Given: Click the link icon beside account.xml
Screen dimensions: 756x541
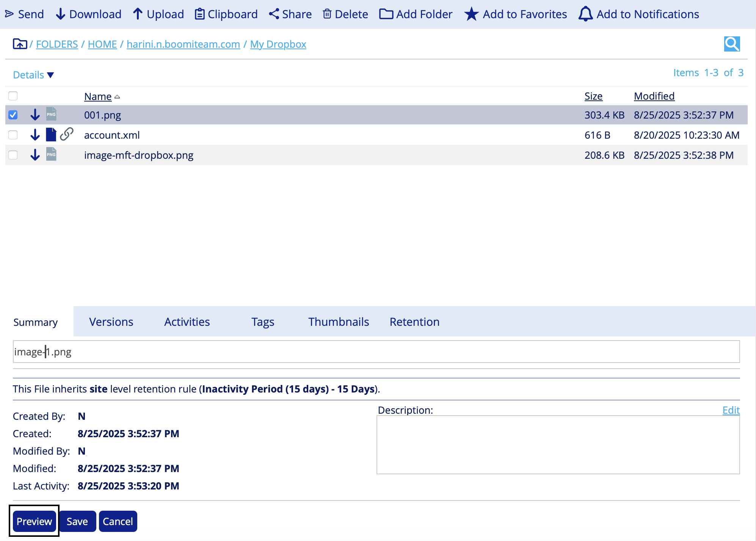Looking at the screenshot, I should click(x=67, y=134).
